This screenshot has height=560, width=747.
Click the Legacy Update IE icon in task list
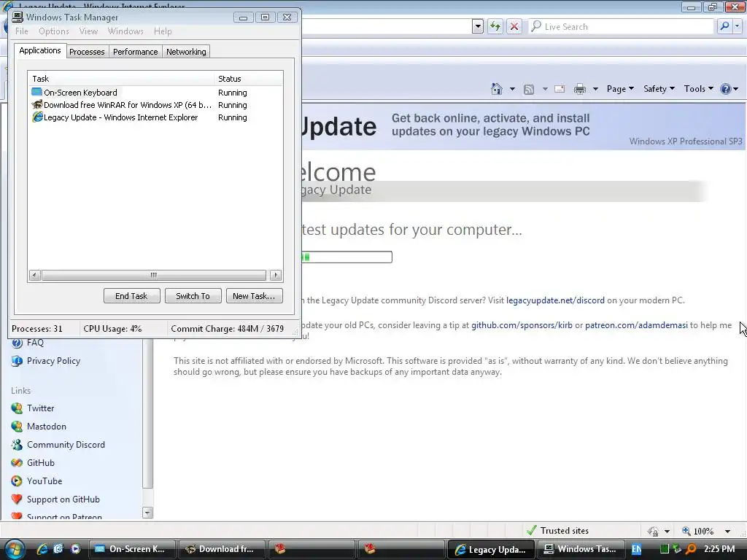(x=37, y=117)
